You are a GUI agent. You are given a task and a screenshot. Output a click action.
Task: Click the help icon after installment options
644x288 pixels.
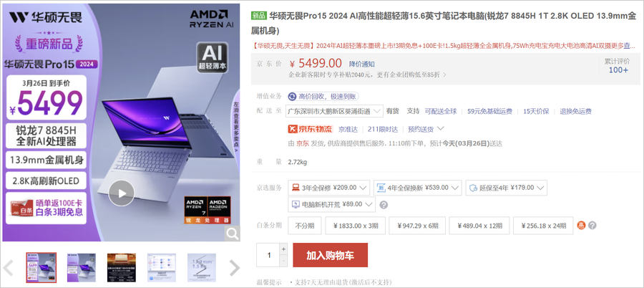coord(592,226)
